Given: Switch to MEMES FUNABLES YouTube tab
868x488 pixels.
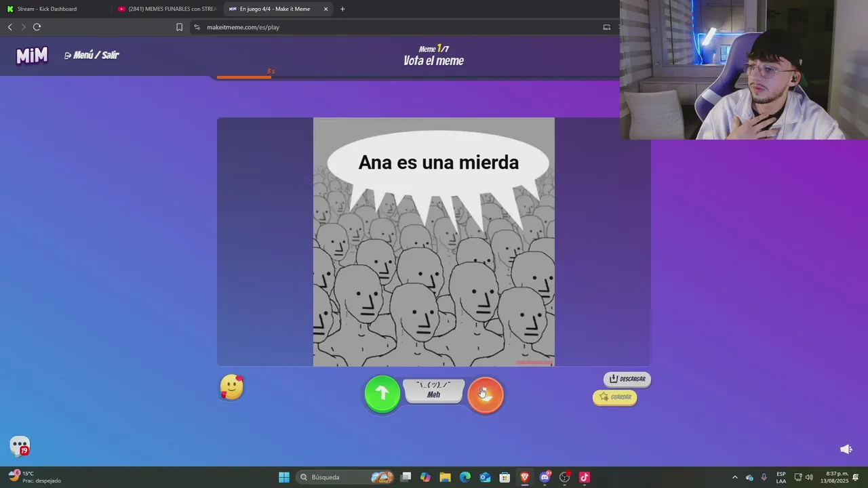Looking at the screenshot, I should 166,9.
